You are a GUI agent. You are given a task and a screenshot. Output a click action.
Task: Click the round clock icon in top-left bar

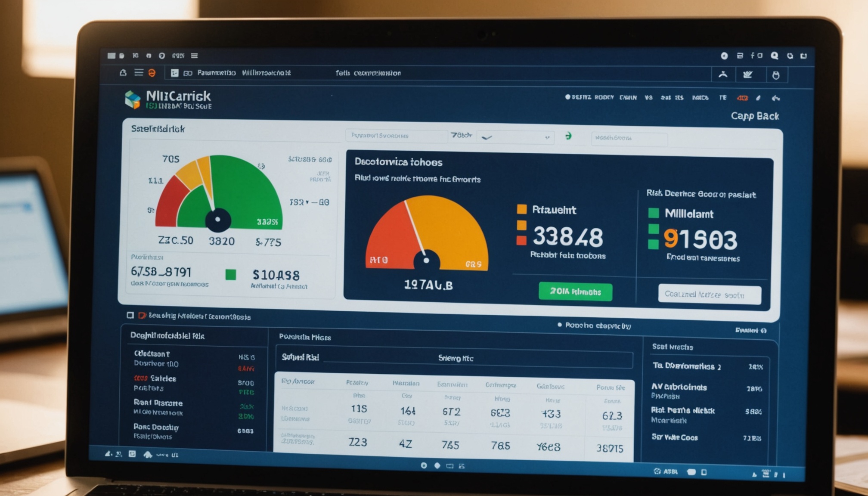click(162, 56)
